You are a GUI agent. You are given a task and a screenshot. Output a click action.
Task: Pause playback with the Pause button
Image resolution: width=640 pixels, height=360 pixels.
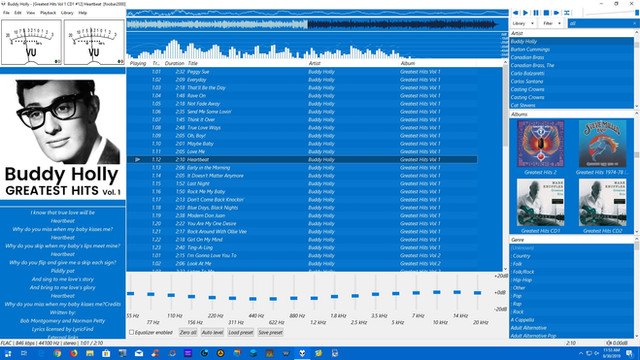pyautogui.click(x=536, y=13)
